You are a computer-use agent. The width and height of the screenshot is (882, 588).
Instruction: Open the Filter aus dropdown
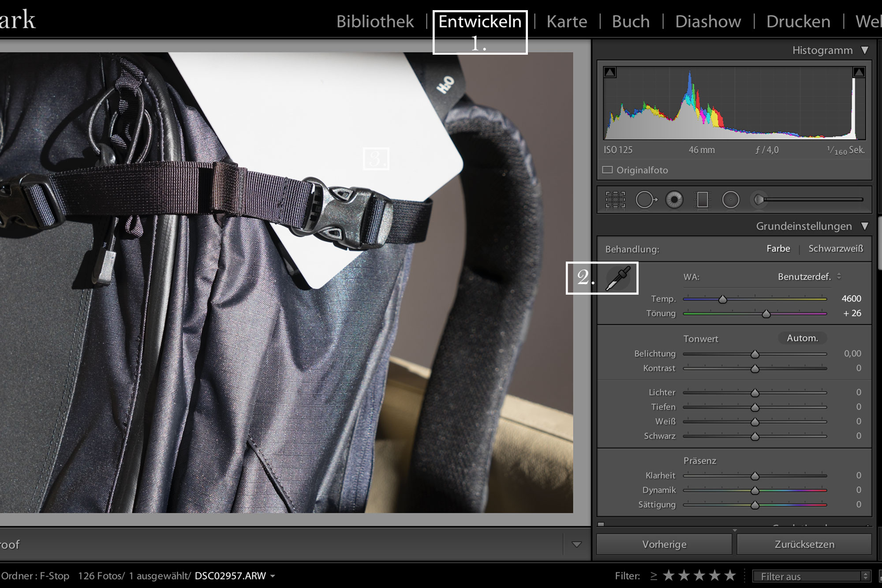pyautogui.click(x=811, y=576)
